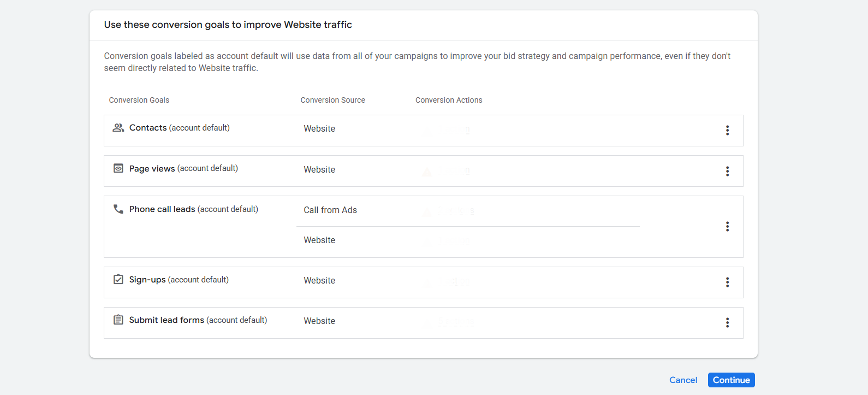Click the Sign-ups (account default) goal text
Viewport: 868px width, 395px height.
[179, 280]
